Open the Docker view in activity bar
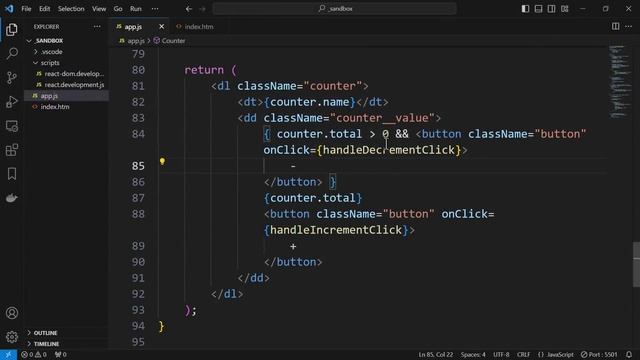This screenshot has height=360, width=640. pos(12,198)
